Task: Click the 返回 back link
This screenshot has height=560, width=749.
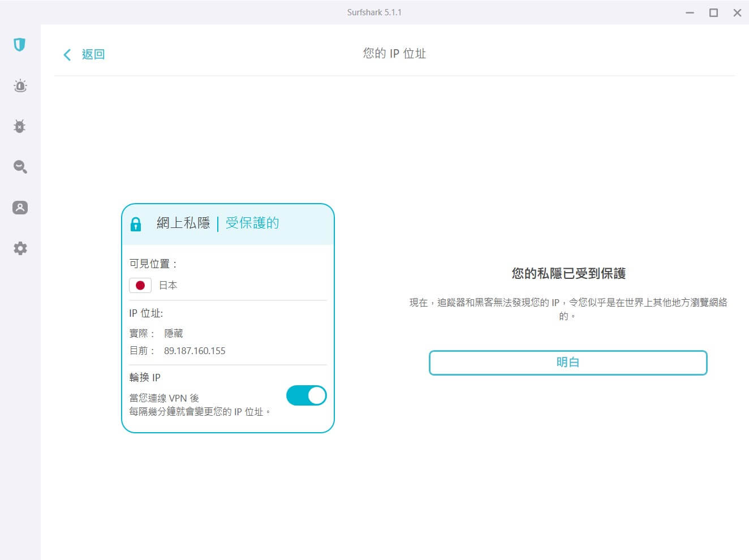Action: 93,54
